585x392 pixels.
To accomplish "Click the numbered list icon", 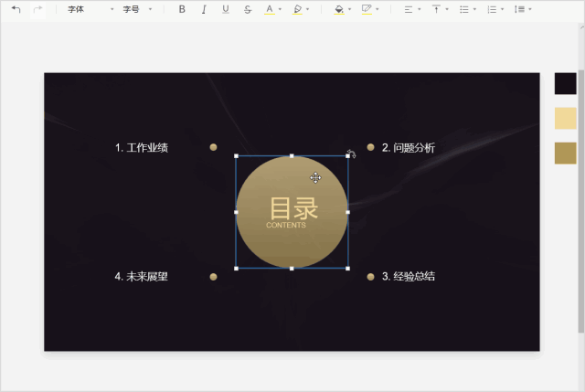I will pyautogui.click(x=492, y=9).
